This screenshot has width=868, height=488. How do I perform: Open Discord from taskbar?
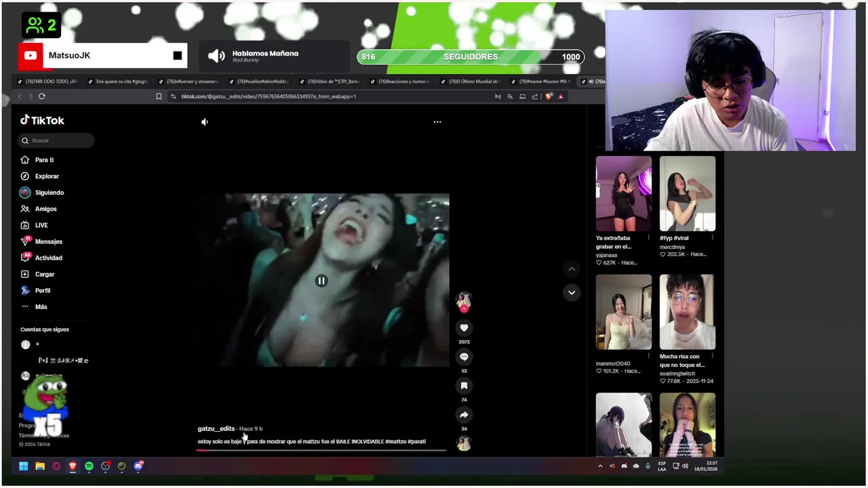(138, 466)
